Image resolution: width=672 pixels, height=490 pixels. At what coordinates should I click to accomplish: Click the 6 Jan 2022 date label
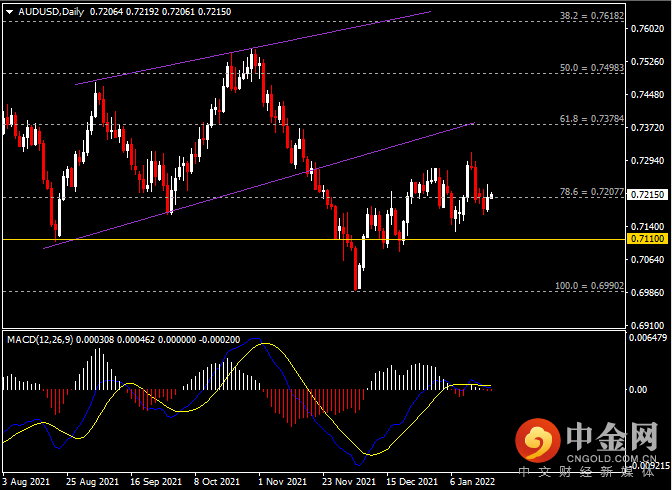(x=472, y=482)
